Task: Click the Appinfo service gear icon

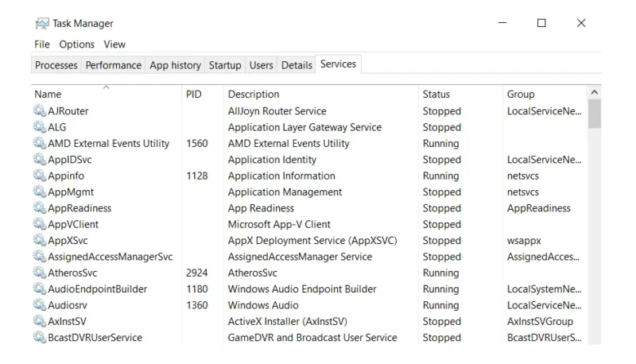Action: 39,175
